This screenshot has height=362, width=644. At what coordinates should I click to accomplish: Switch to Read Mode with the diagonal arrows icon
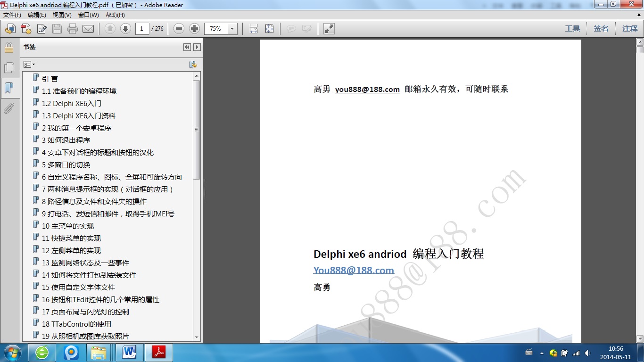pyautogui.click(x=329, y=29)
